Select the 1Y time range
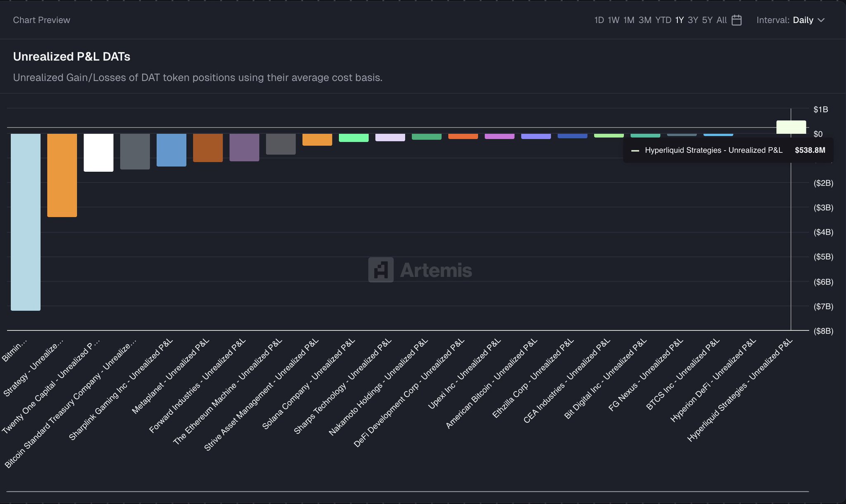This screenshot has width=846, height=504. click(680, 20)
